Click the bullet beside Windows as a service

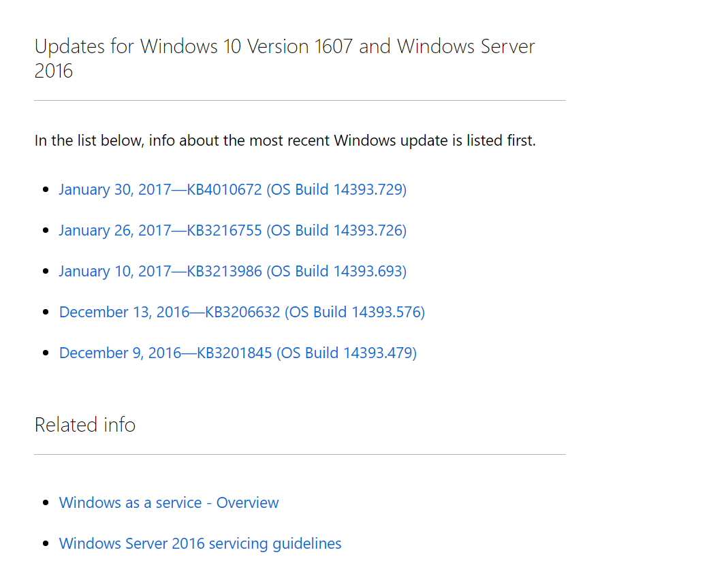[x=46, y=502]
